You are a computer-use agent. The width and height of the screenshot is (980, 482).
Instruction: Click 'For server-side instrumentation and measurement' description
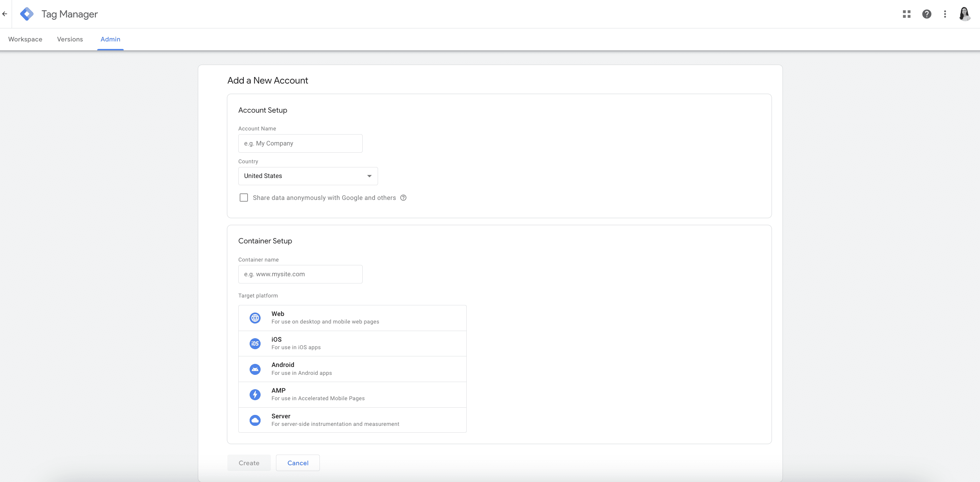tap(335, 424)
